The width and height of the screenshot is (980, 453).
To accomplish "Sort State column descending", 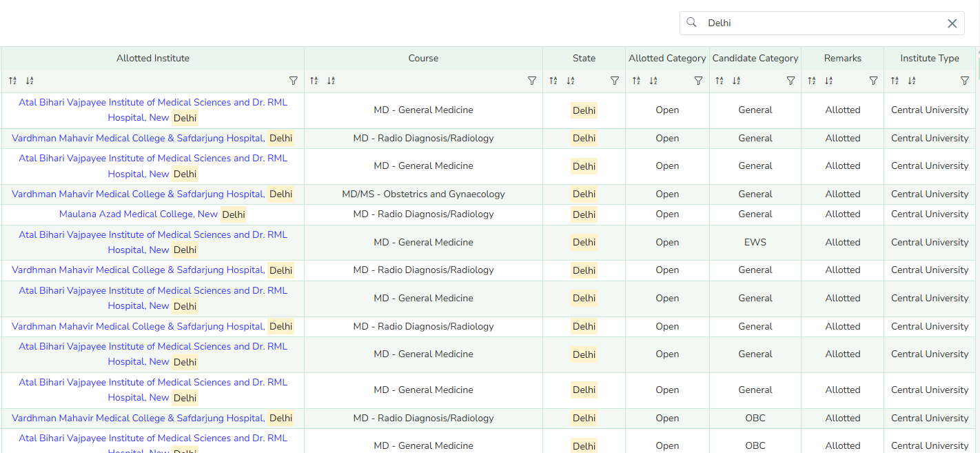I will pos(570,81).
